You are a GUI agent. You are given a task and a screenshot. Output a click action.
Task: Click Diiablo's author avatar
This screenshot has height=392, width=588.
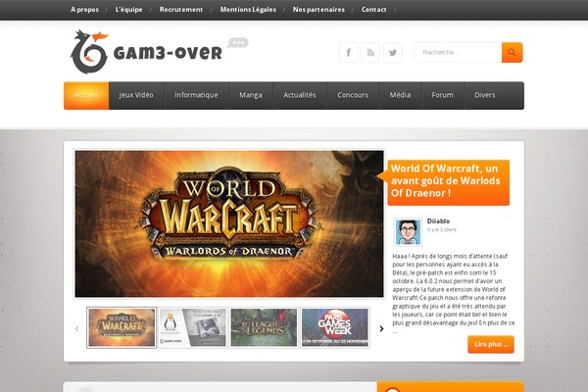(x=408, y=232)
